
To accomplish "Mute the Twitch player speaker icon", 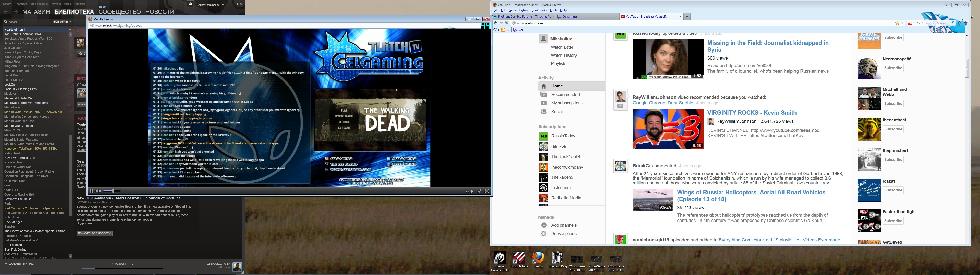I will tap(98, 191).
